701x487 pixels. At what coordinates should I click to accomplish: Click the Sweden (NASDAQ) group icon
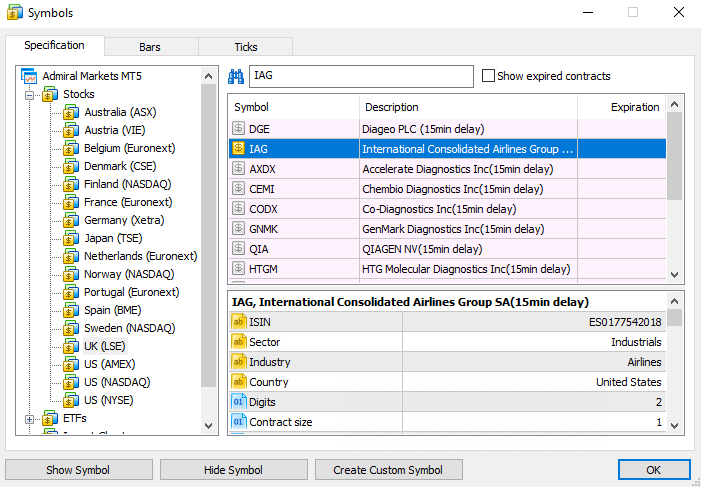point(71,328)
